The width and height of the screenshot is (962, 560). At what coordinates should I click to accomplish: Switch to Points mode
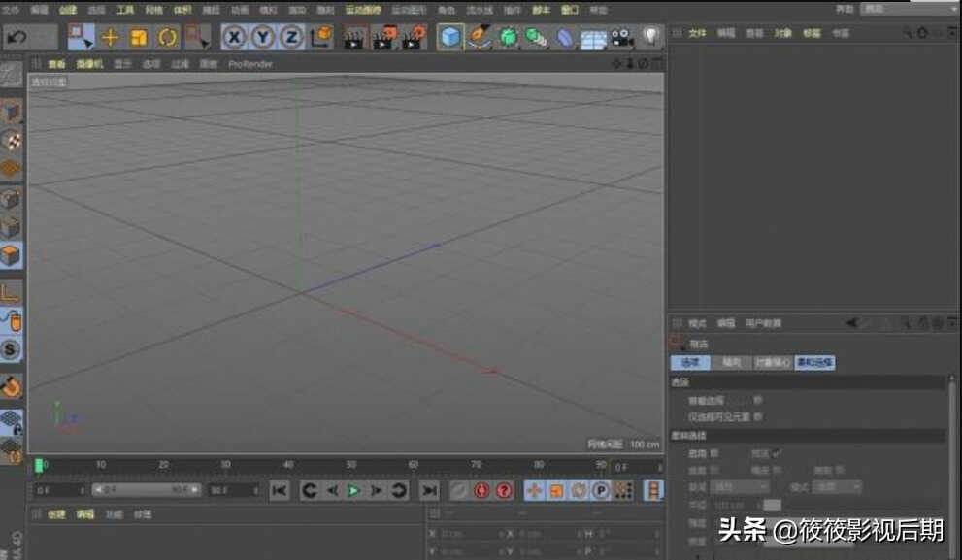pos(11,198)
